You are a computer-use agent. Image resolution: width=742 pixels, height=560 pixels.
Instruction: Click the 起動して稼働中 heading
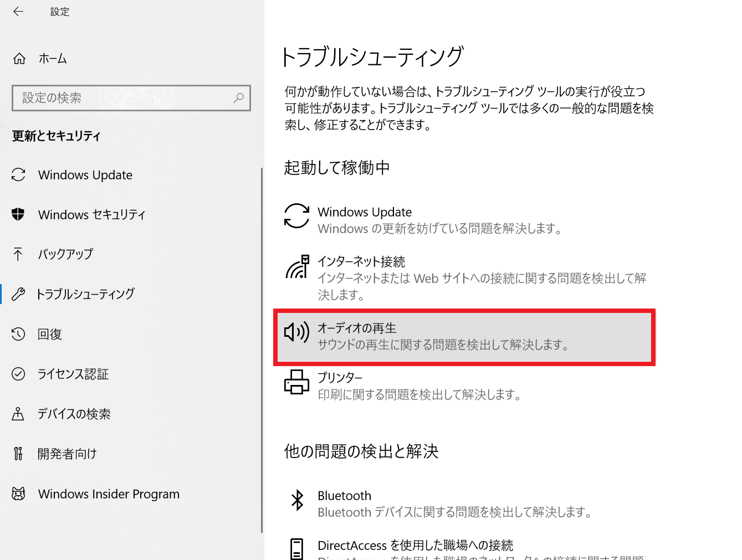pyautogui.click(x=337, y=167)
